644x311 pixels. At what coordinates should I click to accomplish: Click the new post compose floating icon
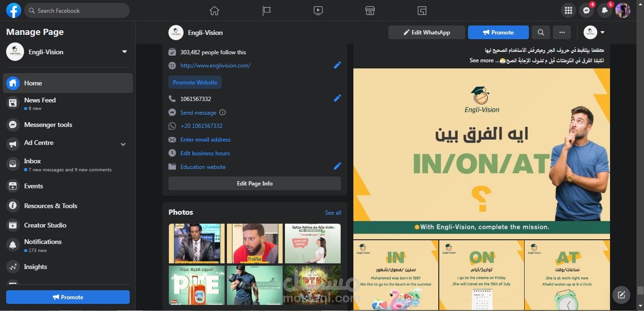621,295
